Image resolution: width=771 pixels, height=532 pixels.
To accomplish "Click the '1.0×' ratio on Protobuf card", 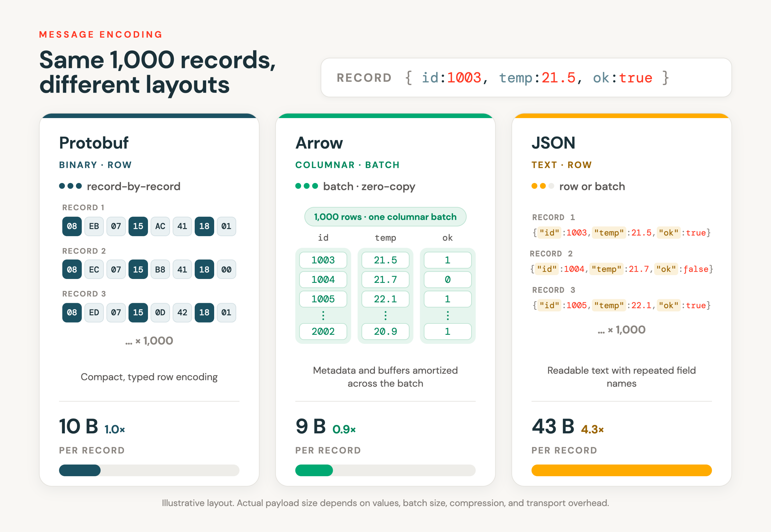I will click(x=115, y=430).
